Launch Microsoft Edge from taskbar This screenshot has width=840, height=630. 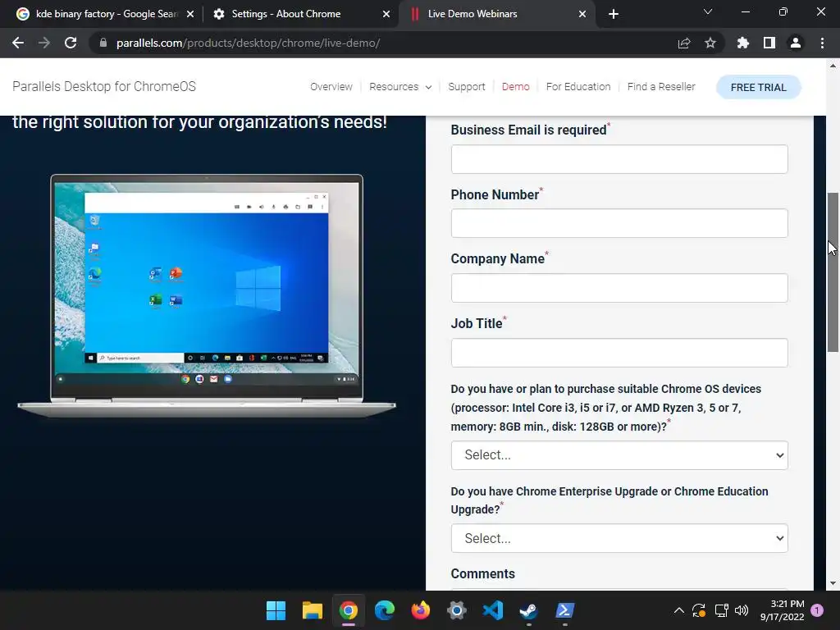[x=385, y=610]
